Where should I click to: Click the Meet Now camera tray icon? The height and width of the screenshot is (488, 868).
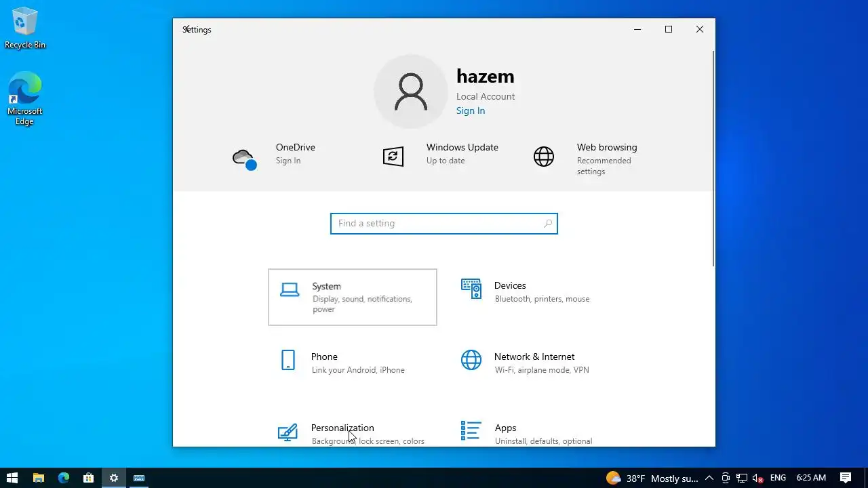(726, 478)
